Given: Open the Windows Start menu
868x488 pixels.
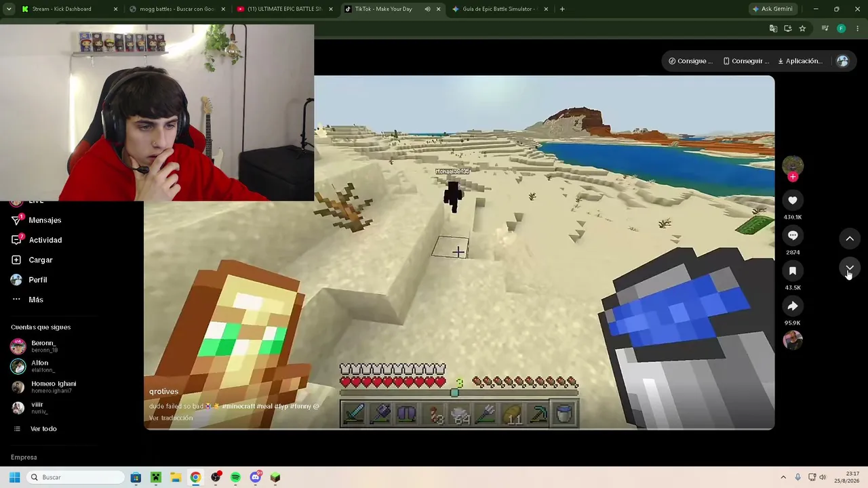Looking at the screenshot, I should [x=14, y=477].
